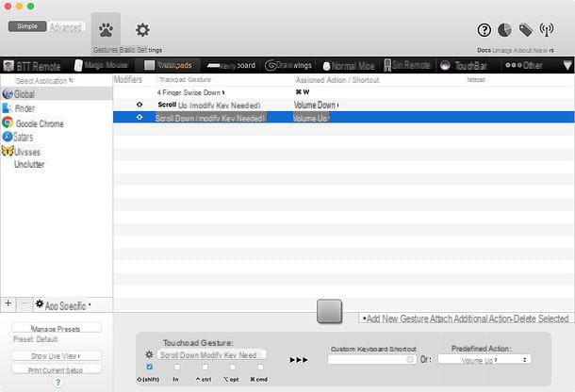Select the Scroll Up gesture row
The image size is (575, 392).
click(344, 105)
